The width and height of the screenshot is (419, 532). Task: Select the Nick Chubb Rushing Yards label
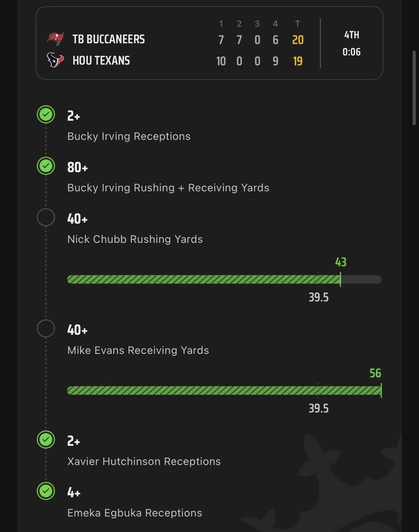tap(135, 239)
